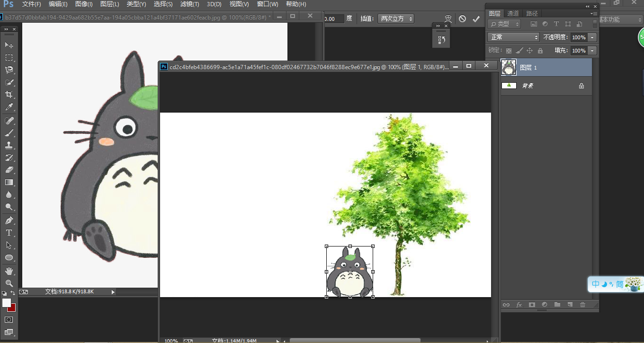The width and height of the screenshot is (644, 343).
Task: Delete layer with trash icon
Action: pos(583,305)
